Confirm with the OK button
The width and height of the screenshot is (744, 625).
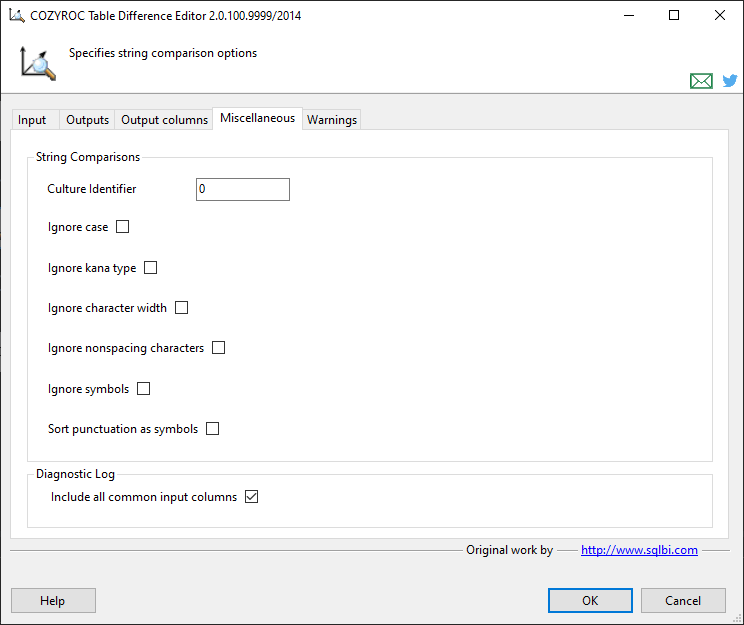590,601
